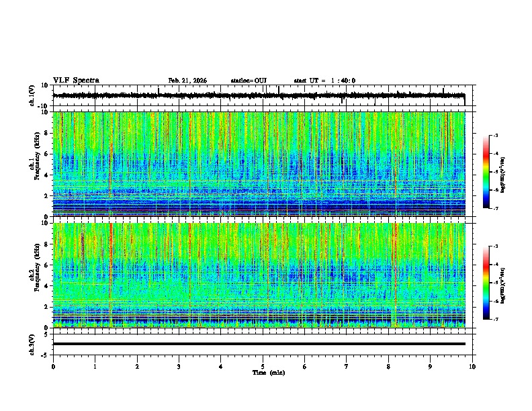Click the time axis tick label '3'

179,367
